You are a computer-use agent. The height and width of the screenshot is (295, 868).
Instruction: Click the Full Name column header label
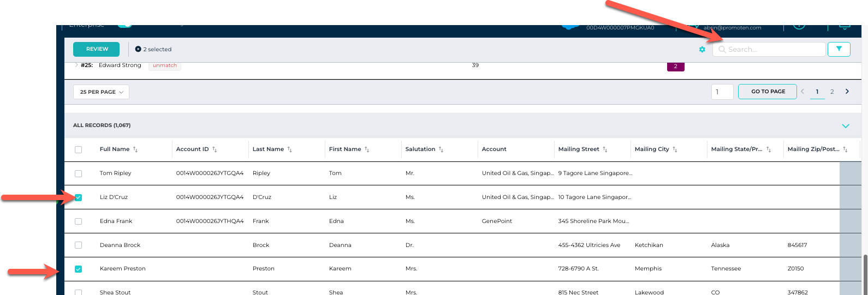[x=115, y=149]
